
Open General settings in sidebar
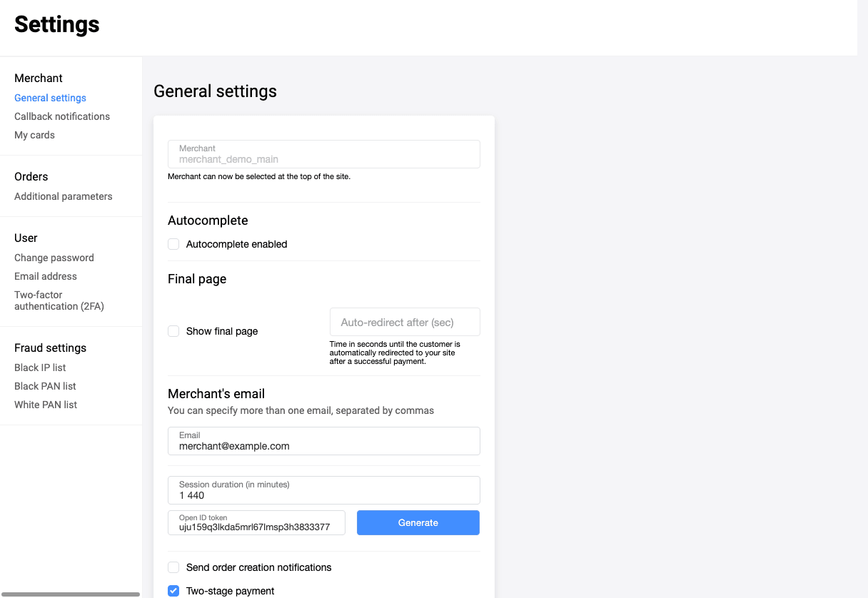pyautogui.click(x=50, y=98)
